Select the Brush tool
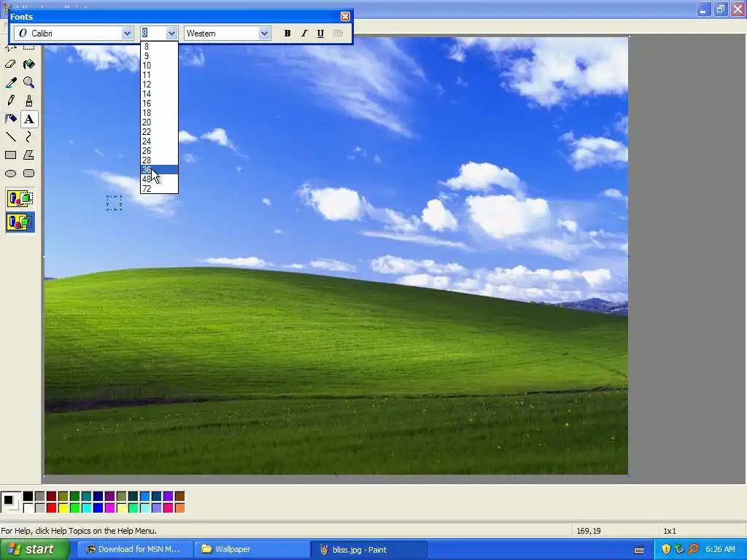The image size is (747, 560). pos(29,101)
